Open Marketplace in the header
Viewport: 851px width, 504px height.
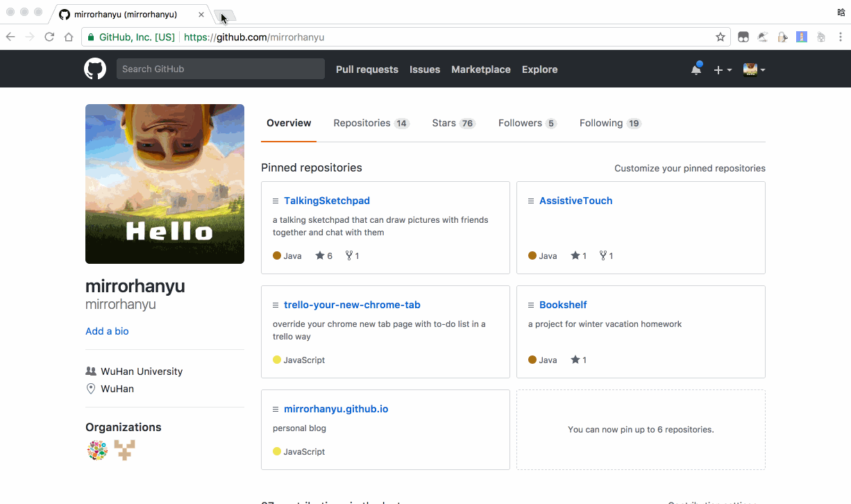(x=481, y=69)
